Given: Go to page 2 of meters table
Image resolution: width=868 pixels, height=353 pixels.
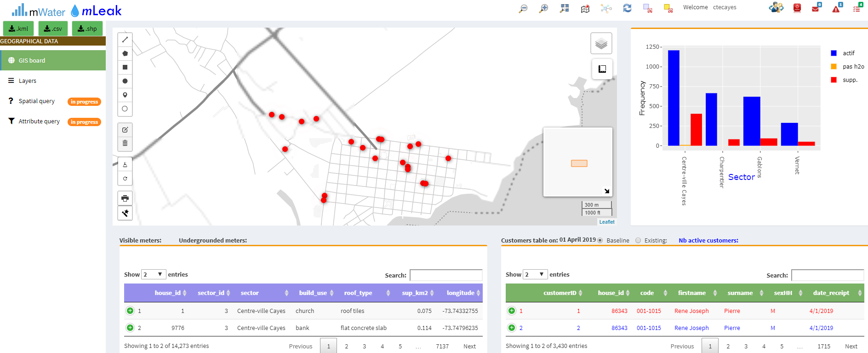Looking at the screenshot, I should tap(346, 346).
